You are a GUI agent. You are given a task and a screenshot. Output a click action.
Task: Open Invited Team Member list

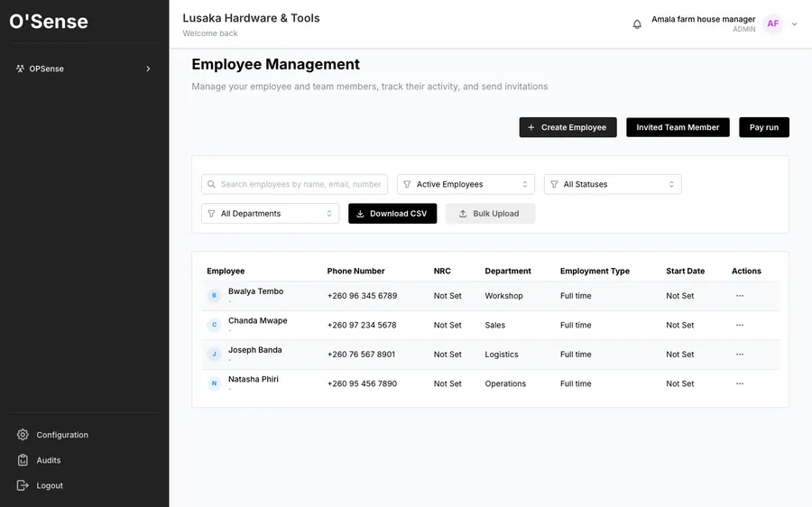click(678, 127)
